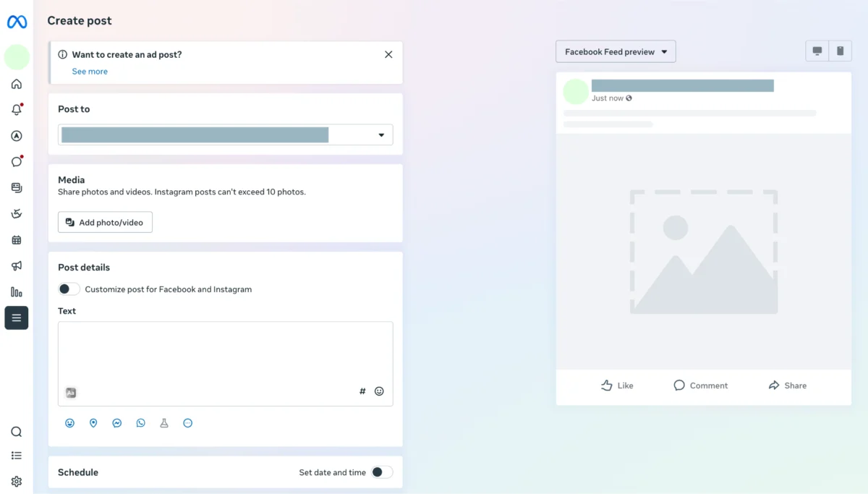Click inside the post Text field
Screen dimensions: 868x494
[x=226, y=364]
